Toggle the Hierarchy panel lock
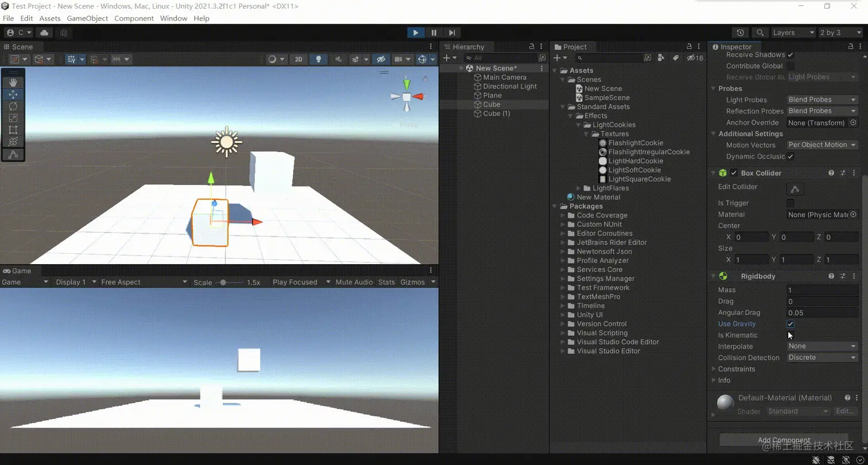 (x=531, y=46)
